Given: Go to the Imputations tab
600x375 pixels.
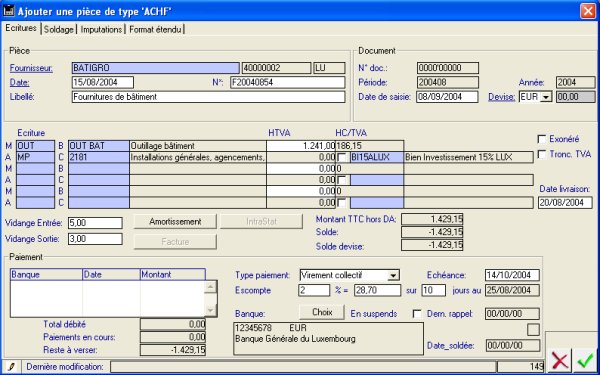Looking at the screenshot, I should coord(101,29).
